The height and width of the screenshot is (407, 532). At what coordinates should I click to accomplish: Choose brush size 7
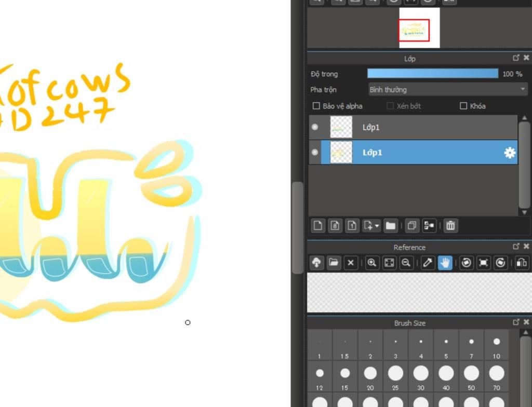[471, 345]
